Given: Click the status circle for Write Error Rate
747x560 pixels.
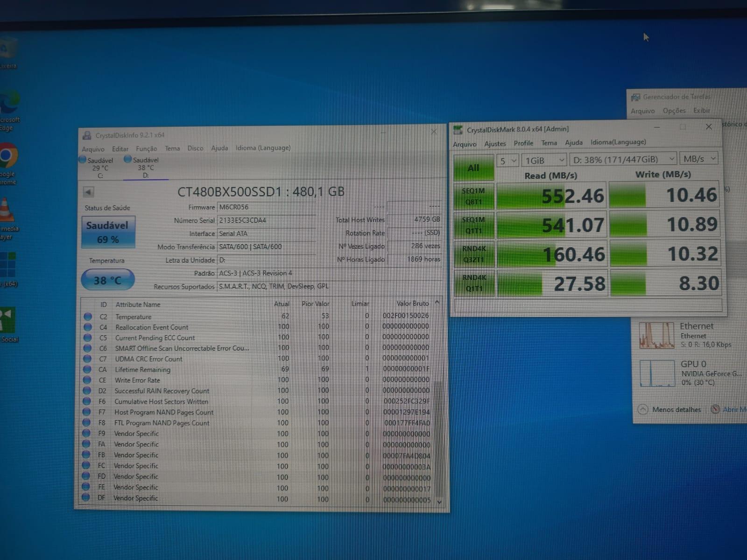Looking at the screenshot, I should 87,380.
